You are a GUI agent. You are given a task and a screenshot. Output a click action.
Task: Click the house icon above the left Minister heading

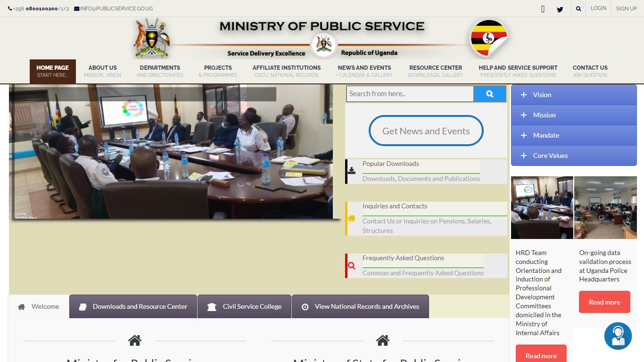coord(135,340)
